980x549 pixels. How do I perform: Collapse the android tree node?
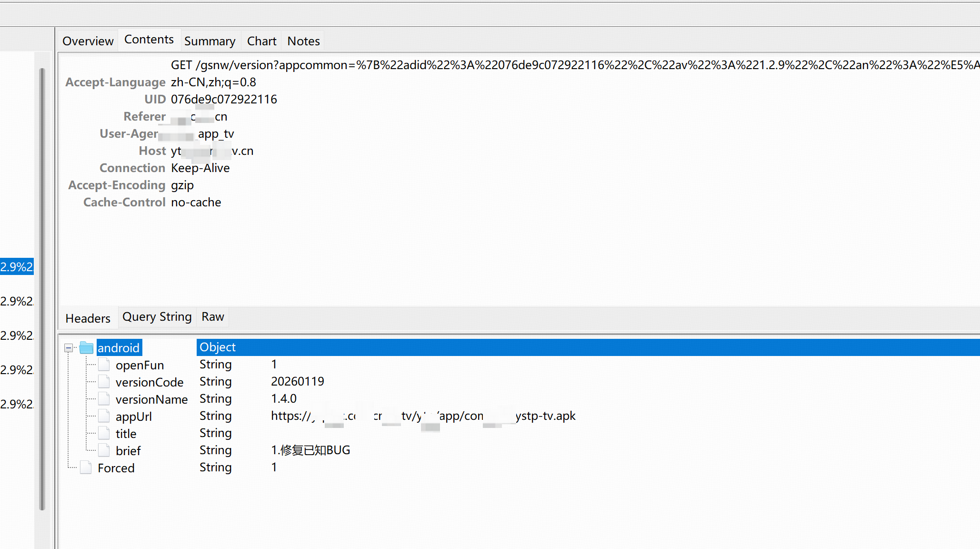click(69, 348)
